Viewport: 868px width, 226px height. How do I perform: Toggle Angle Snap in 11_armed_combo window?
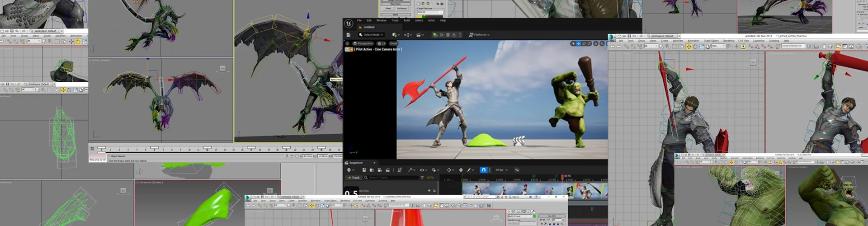coord(757,47)
